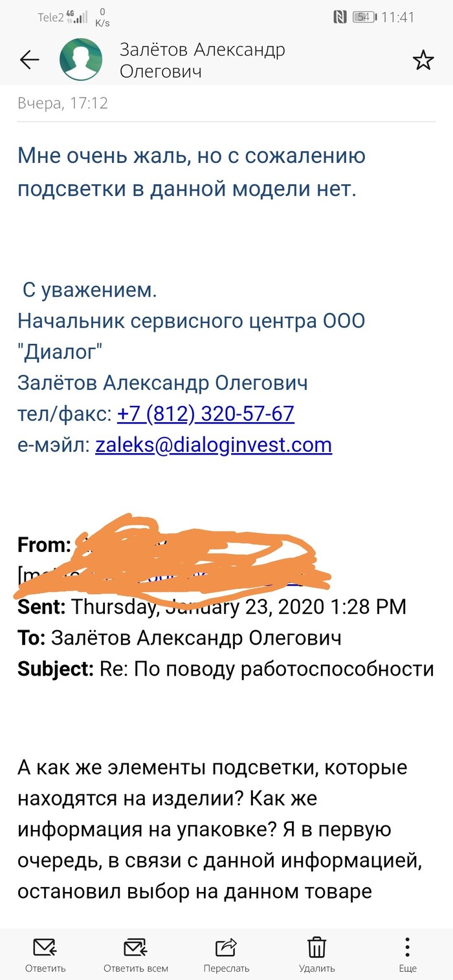Screen dimensions: 453x980
Task: Tap the message text about подсветки
Action: (192, 172)
